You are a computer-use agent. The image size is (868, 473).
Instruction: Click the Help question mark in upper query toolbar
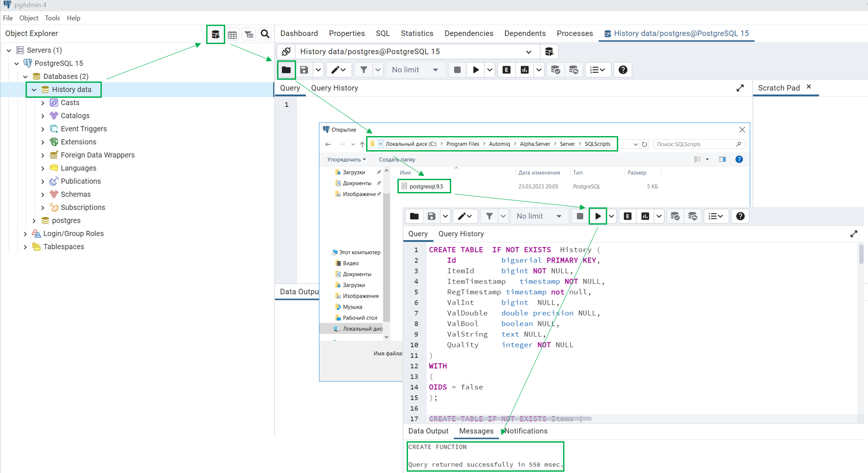click(x=623, y=70)
